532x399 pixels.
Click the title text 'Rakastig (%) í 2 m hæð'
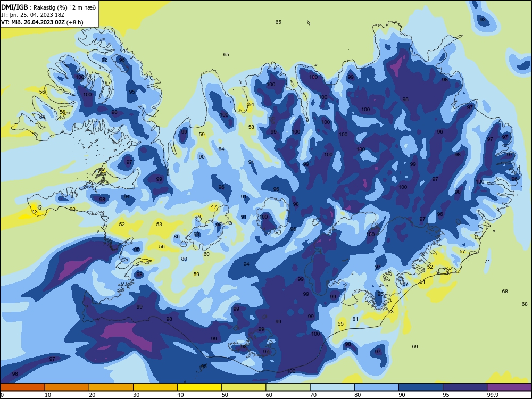pos(65,7)
